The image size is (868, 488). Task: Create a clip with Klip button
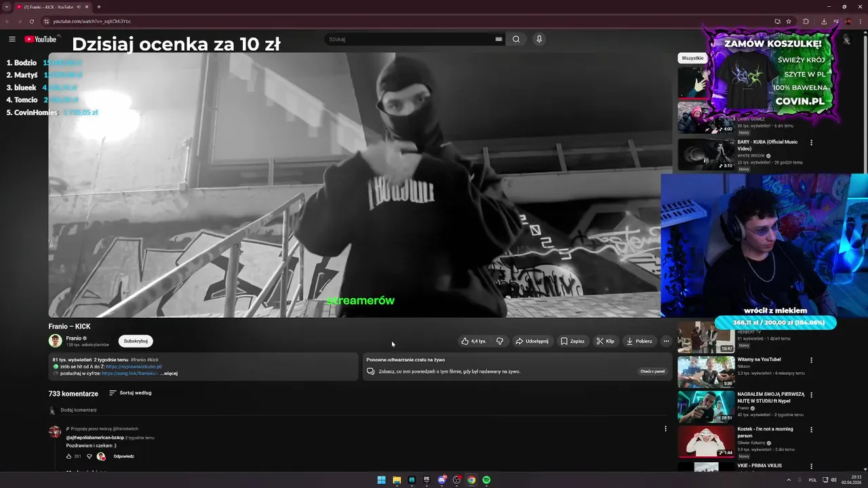(605, 341)
